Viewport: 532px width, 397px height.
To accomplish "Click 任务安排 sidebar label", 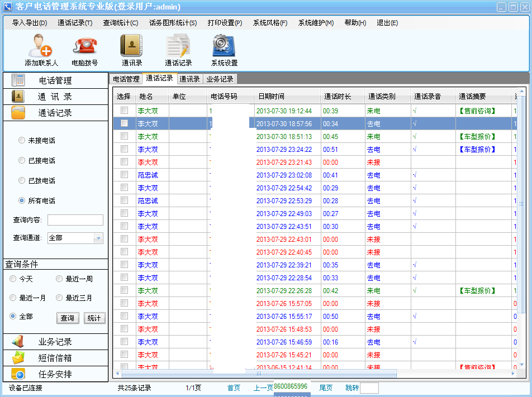I will (x=55, y=374).
